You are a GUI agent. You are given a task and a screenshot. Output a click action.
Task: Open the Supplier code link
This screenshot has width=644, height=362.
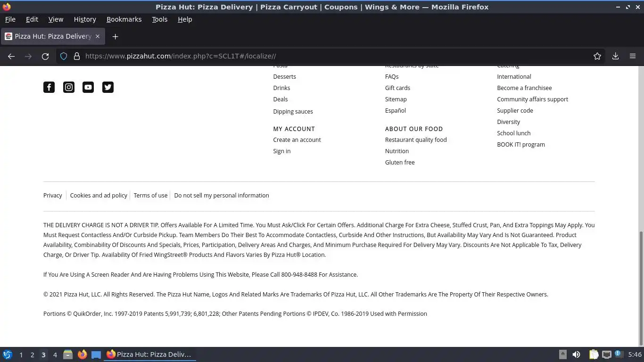(515, 110)
